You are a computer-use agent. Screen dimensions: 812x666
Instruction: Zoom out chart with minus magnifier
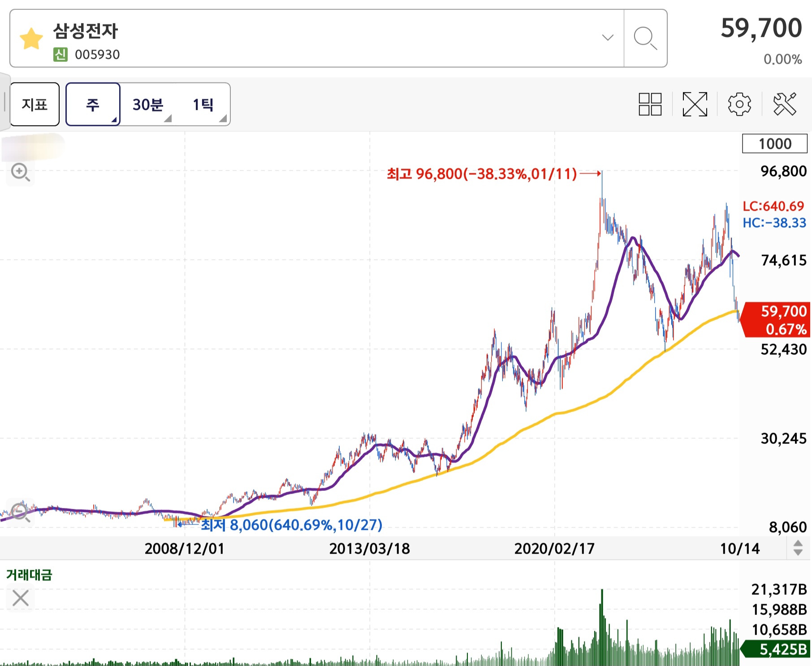[21, 512]
